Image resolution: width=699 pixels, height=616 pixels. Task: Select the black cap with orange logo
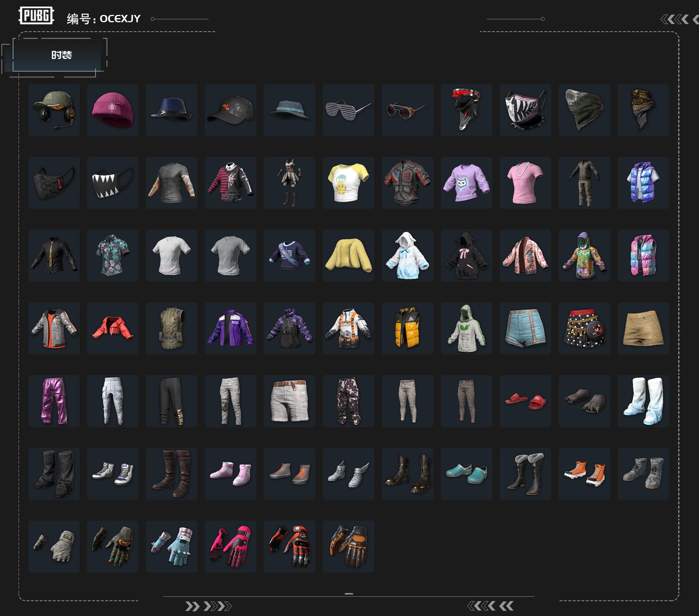pyautogui.click(x=231, y=110)
